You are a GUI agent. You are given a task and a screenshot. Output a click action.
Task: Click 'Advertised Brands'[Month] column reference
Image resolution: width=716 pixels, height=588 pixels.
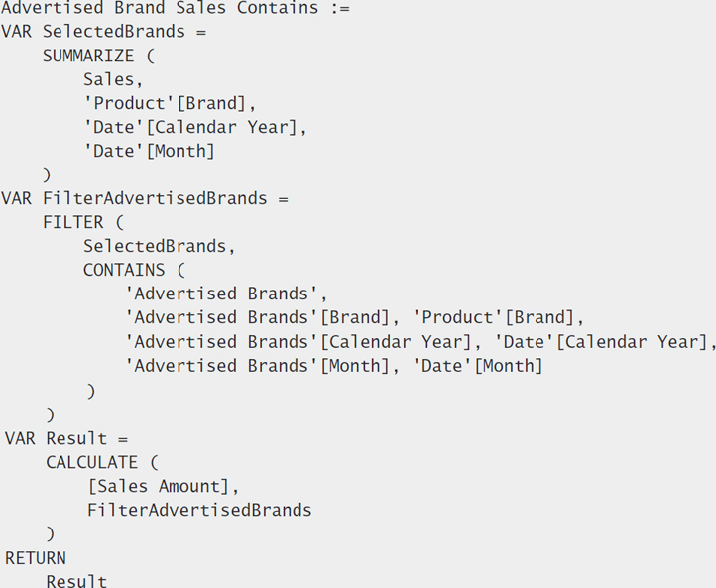pyautogui.click(x=257, y=366)
